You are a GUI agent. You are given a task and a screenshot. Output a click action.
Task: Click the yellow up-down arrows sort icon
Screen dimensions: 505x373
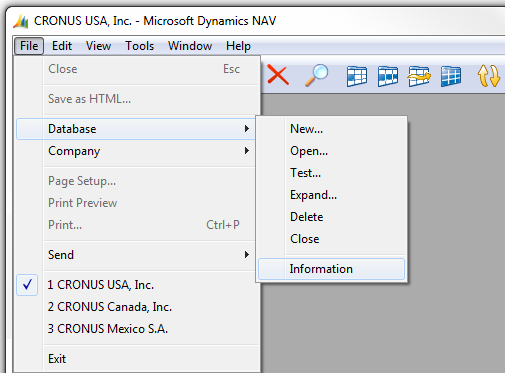[x=489, y=76]
